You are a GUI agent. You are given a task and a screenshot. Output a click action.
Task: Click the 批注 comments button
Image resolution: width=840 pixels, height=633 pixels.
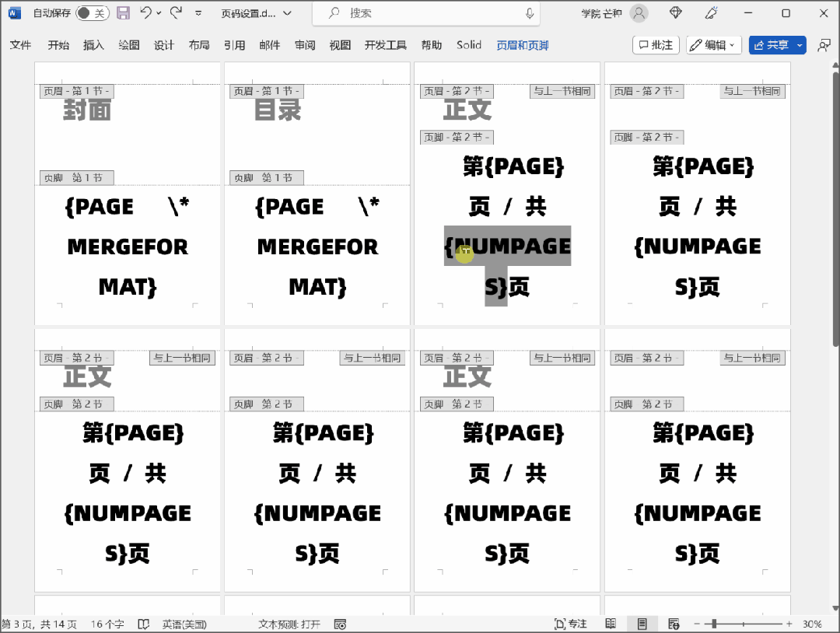click(656, 45)
